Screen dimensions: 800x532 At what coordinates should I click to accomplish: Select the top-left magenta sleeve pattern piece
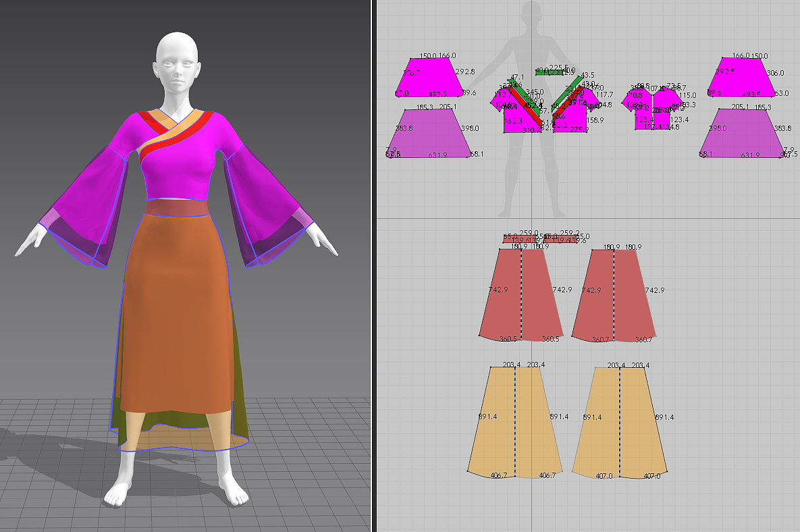click(429, 78)
